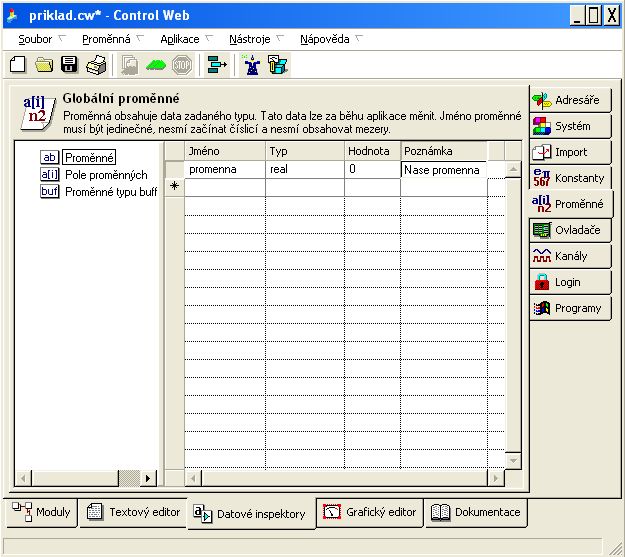Click the new row asterisk marker
Image resolution: width=625 pixels, height=557 pixels.
[x=174, y=186]
